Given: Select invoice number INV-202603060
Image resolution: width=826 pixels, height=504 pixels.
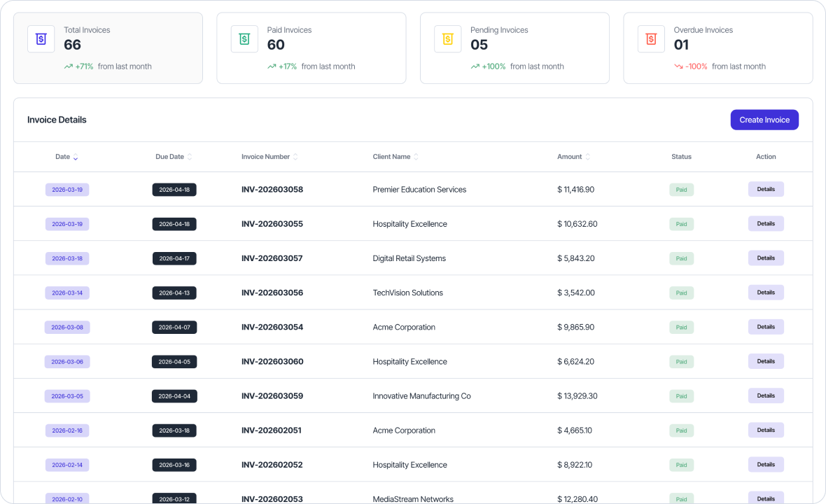Looking at the screenshot, I should click(272, 361).
